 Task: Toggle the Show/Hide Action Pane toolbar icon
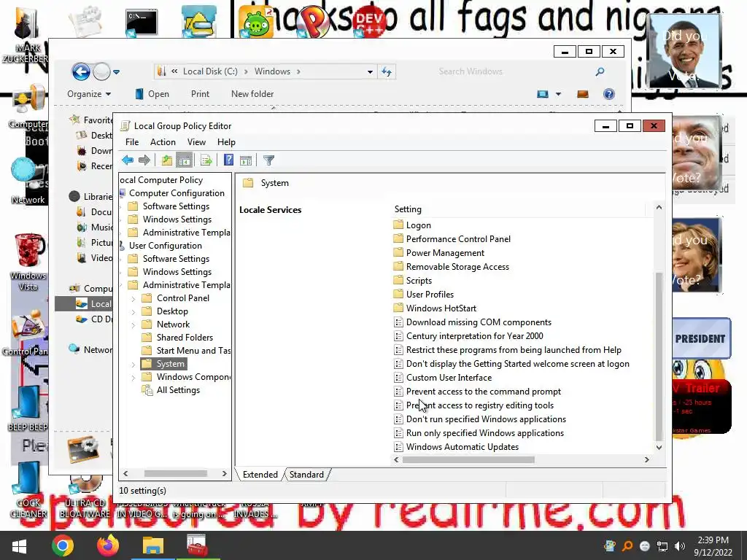[246, 160]
